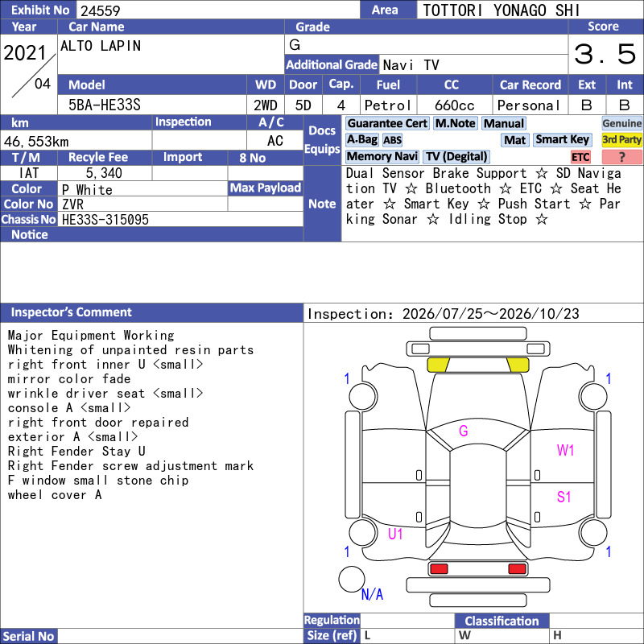Select the Smart Key equipment tag

[562, 139]
